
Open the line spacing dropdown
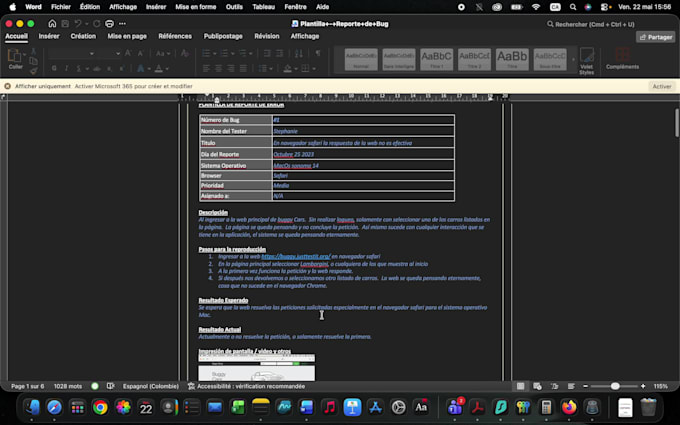point(265,69)
